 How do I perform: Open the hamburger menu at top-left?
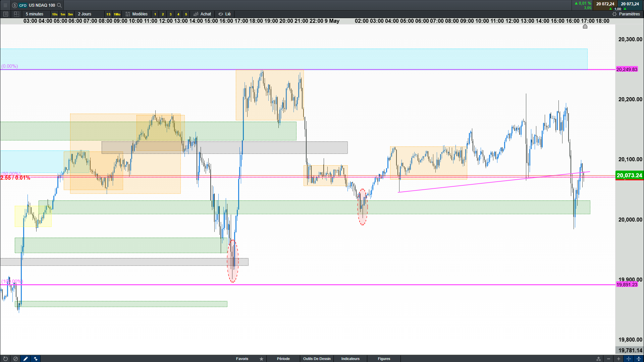[x=5, y=5]
